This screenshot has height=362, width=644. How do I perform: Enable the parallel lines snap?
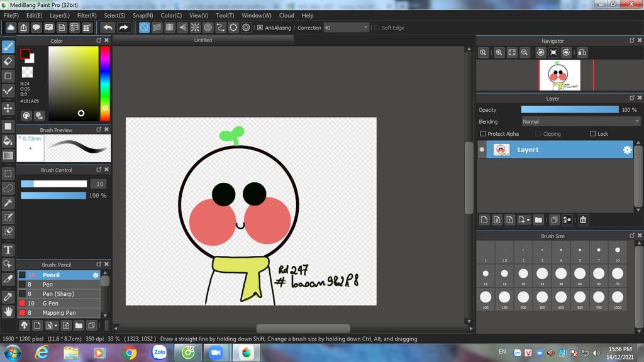(157, 28)
